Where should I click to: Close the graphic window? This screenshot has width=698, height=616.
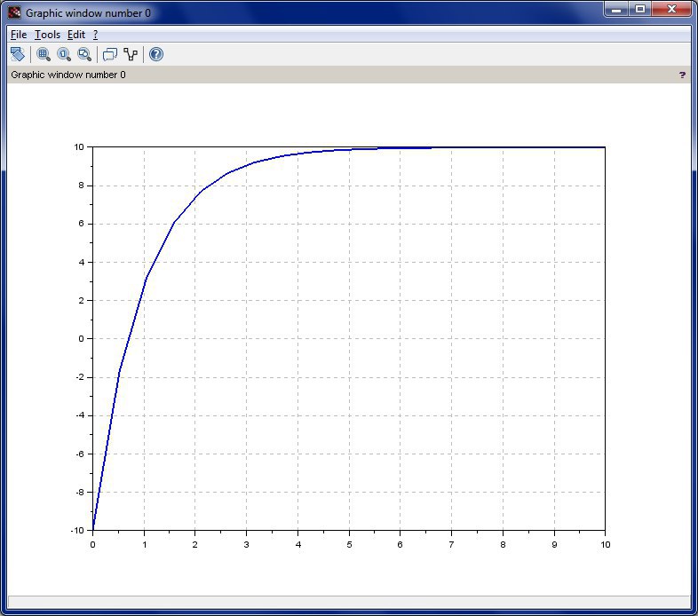pyautogui.click(x=671, y=10)
